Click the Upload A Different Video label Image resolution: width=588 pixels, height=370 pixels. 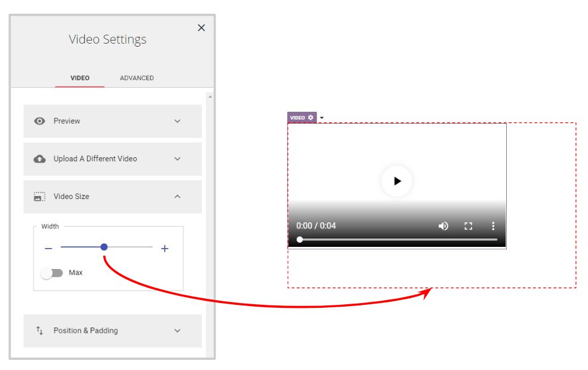96,159
